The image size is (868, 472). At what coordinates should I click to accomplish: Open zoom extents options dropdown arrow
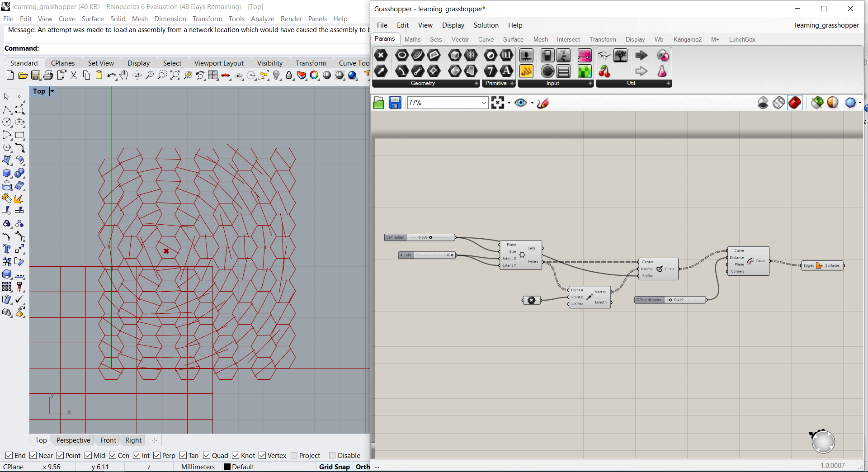[509, 103]
